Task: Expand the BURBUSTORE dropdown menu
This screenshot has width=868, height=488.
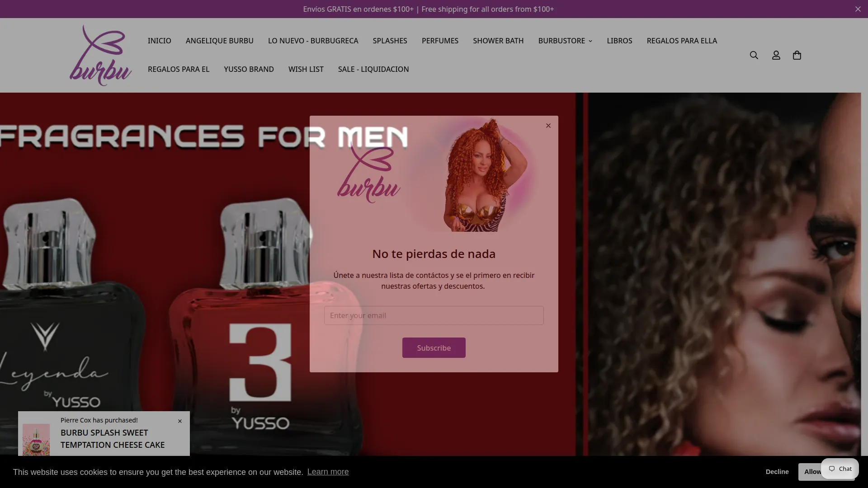Action: [565, 41]
